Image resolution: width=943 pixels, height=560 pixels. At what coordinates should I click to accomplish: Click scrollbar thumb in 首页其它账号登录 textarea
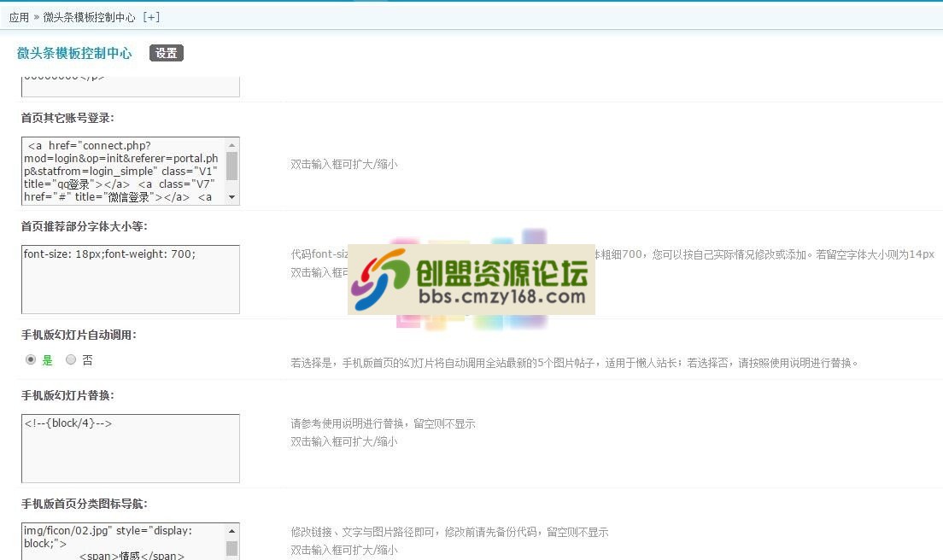[232, 166]
